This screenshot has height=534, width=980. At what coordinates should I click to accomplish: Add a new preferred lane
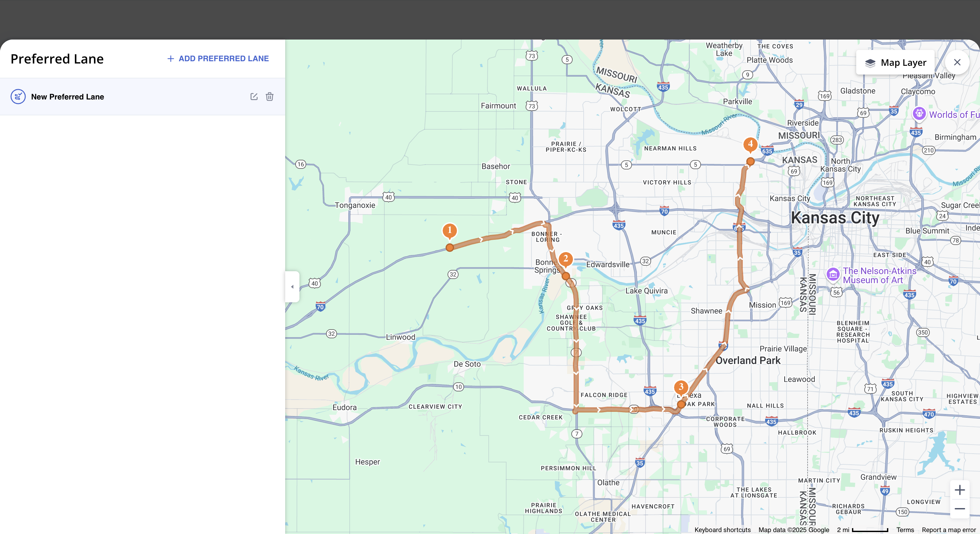coord(217,59)
